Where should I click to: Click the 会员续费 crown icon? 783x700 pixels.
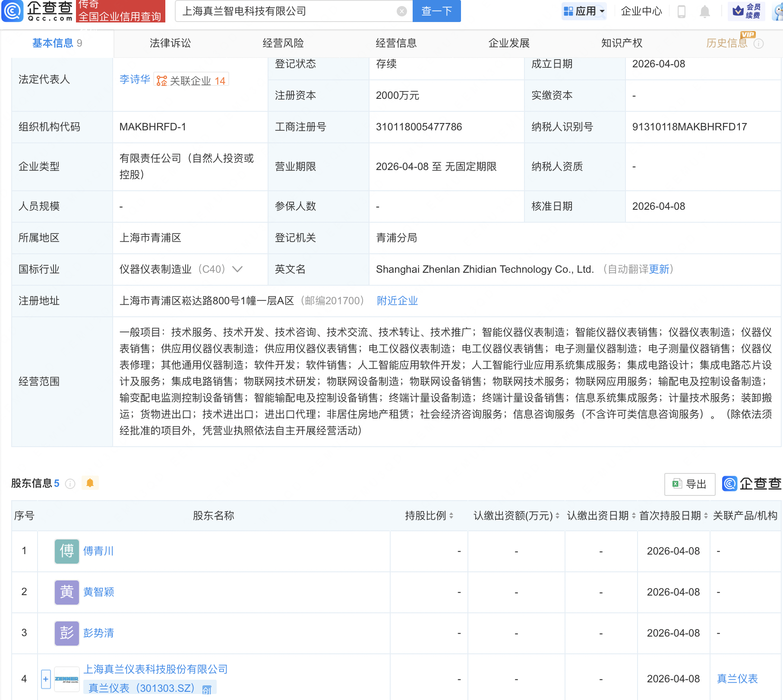click(739, 11)
